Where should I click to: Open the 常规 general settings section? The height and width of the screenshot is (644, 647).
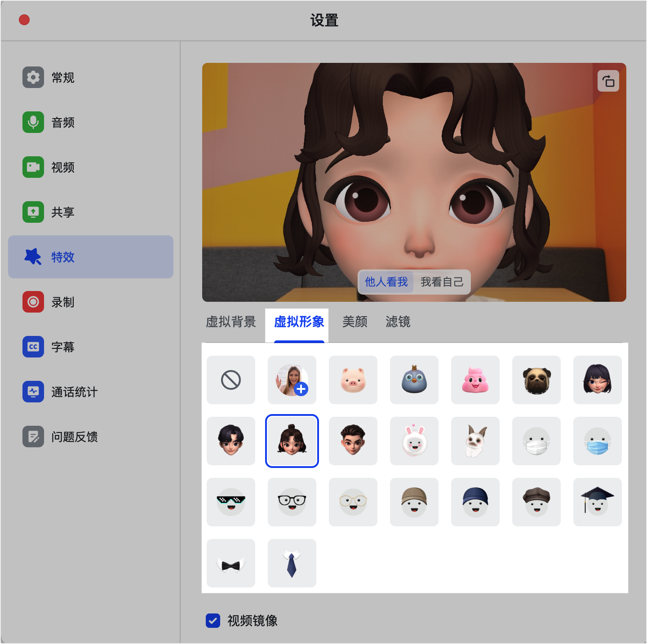91,77
